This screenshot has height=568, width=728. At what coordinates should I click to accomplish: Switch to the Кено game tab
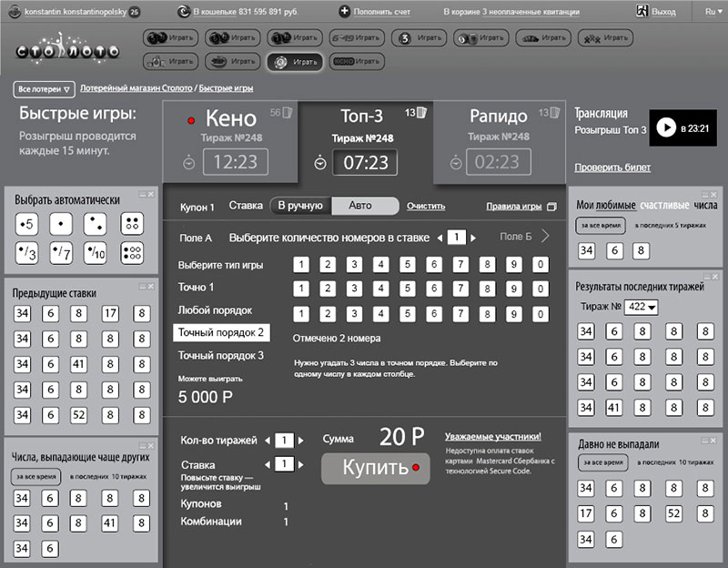230,118
